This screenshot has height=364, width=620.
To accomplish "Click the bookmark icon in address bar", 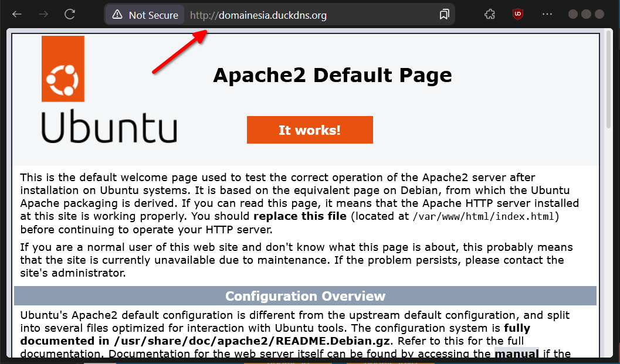I will (445, 15).
